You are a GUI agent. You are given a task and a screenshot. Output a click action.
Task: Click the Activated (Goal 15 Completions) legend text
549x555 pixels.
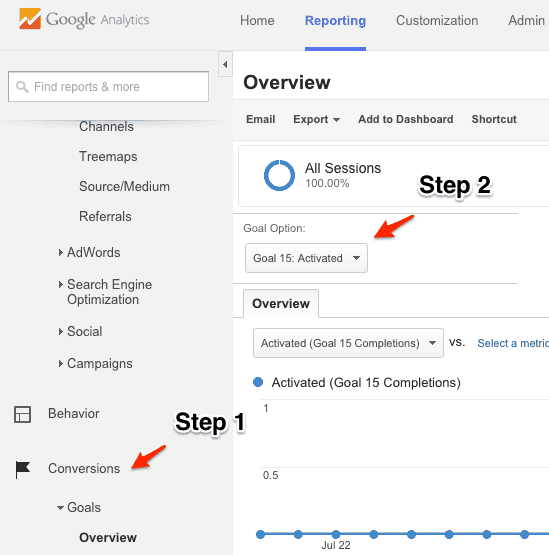[x=366, y=383]
